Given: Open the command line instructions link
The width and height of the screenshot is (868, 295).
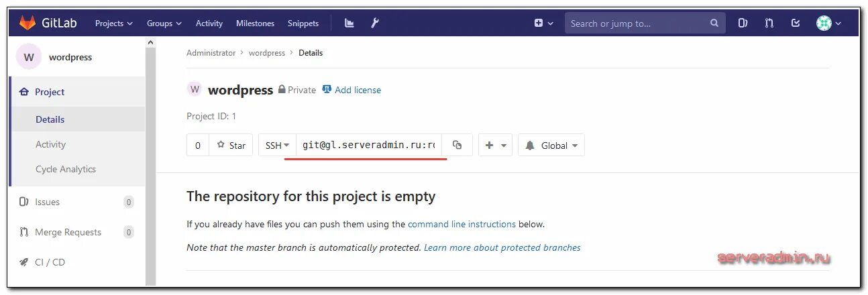Looking at the screenshot, I should point(462,224).
